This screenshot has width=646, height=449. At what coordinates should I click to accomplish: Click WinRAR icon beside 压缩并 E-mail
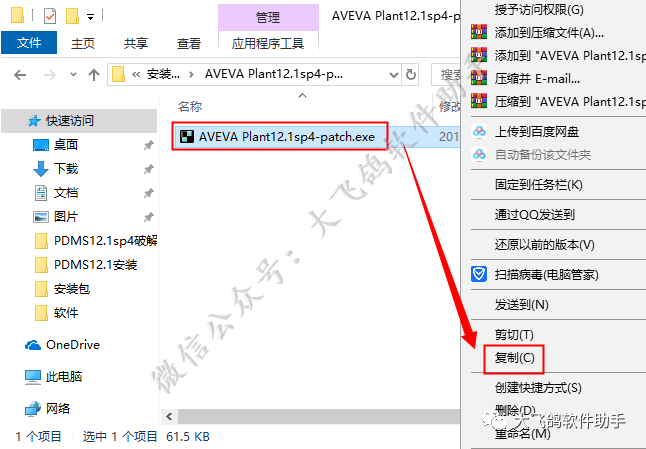[479, 78]
